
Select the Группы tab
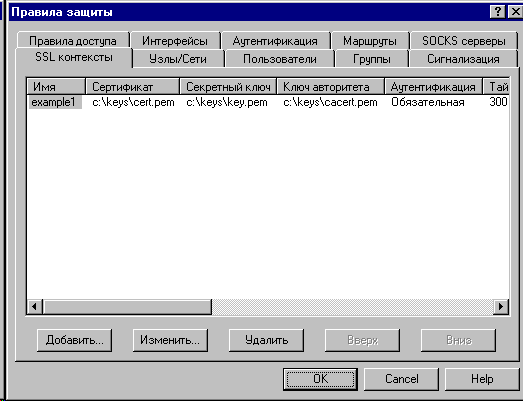[x=372, y=59]
